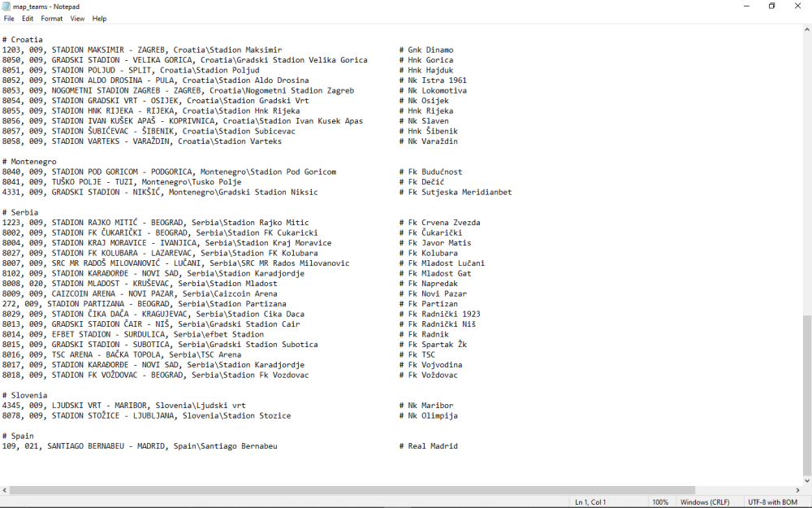Minimize the Notepad window
Image resolution: width=812 pixels, height=508 pixels.
[745, 7]
